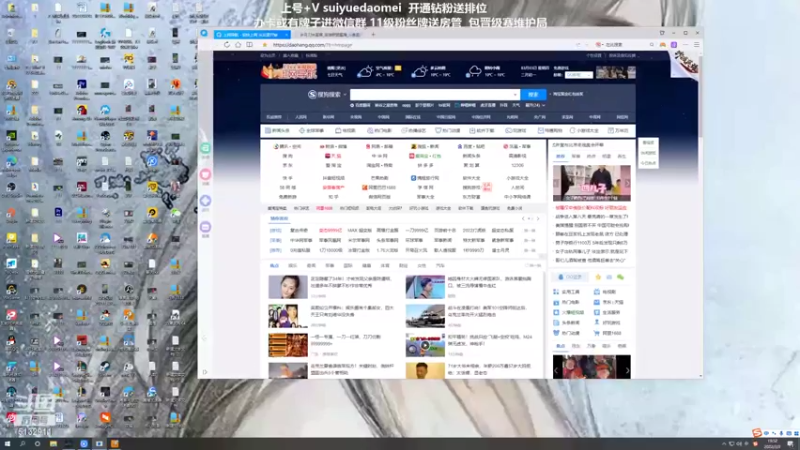Image resolution: width=800 pixels, height=450 pixels.
Task: Click the browser address bar URL
Action: pos(312,45)
